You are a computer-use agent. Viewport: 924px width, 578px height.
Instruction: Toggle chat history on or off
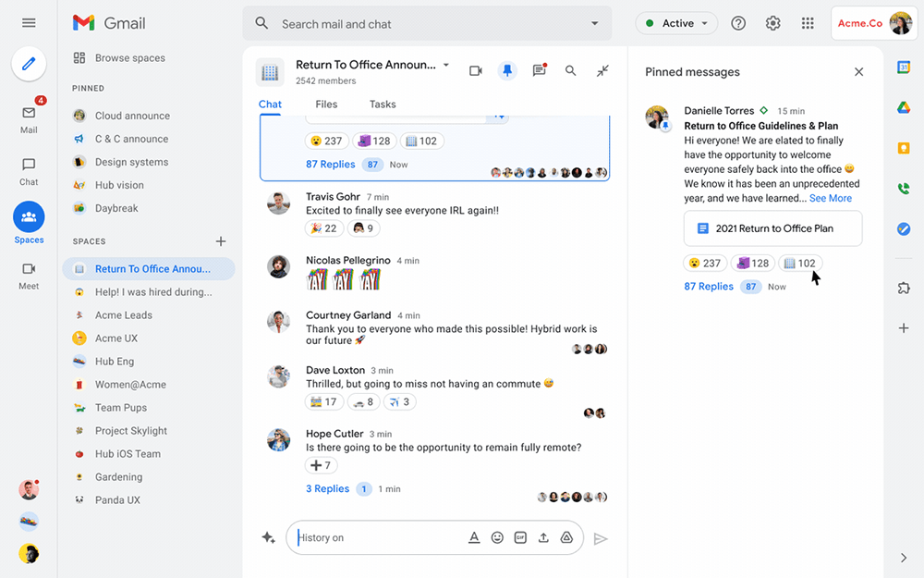[268, 536]
